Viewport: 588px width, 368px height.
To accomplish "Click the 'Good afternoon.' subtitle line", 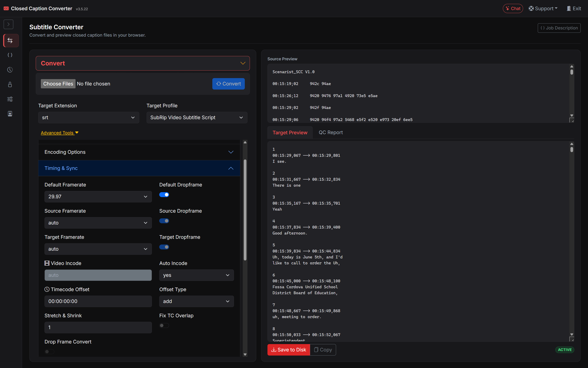I will 290,233.
